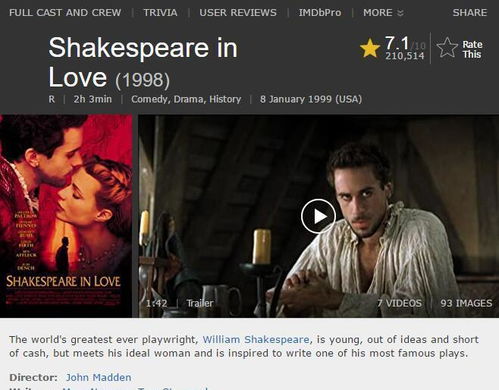Open the TRIVIA section

click(160, 13)
